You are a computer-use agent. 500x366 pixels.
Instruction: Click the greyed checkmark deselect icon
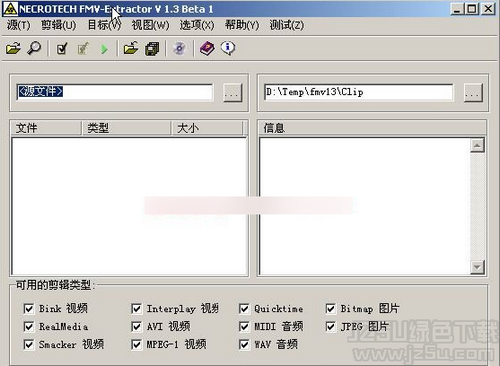pyautogui.click(x=83, y=49)
